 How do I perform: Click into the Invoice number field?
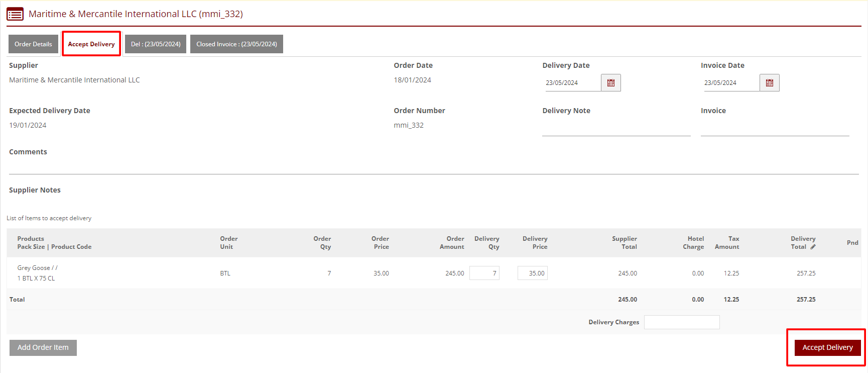pos(775,129)
